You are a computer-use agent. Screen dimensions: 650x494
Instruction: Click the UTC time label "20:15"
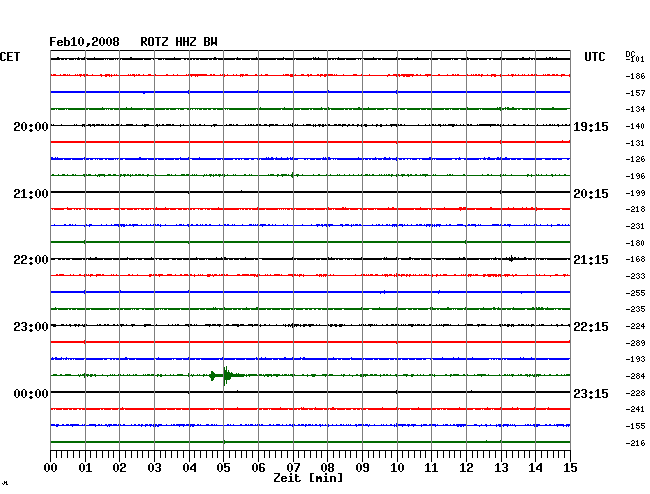[x=591, y=194]
